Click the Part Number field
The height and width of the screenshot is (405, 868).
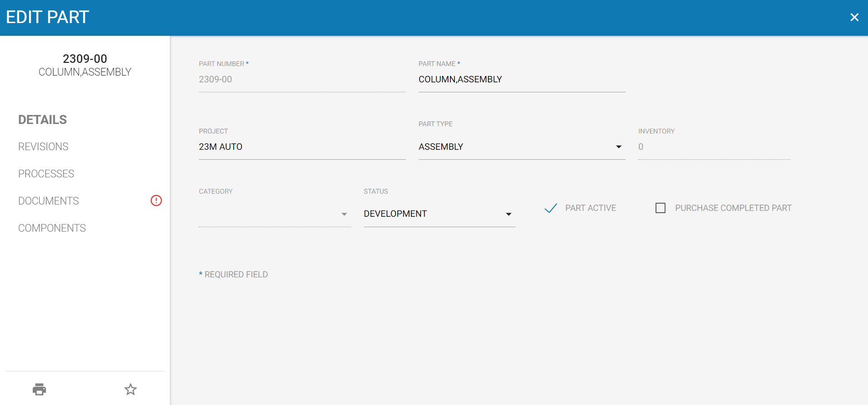[302, 80]
